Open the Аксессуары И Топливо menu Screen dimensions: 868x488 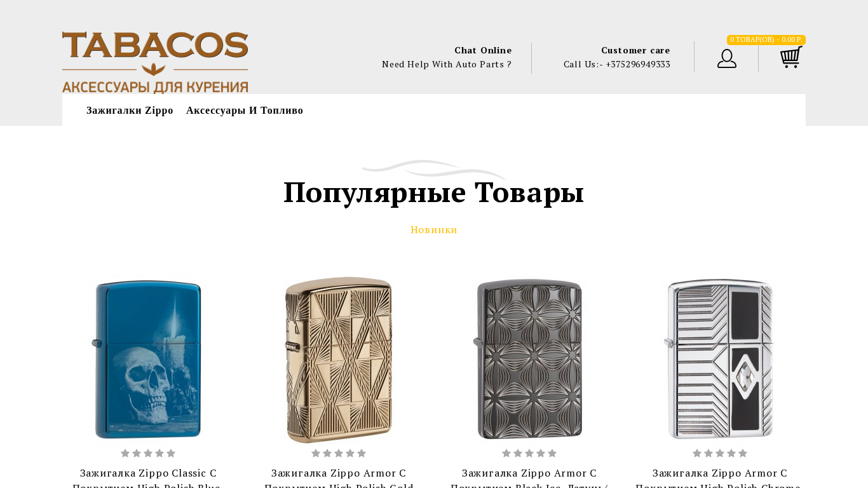tap(245, 111)
